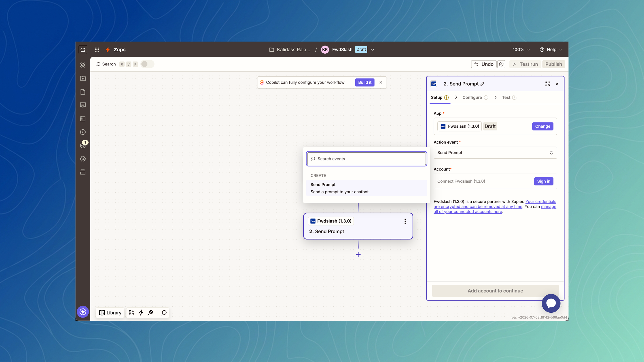
Task: Rename step using pencil icon
Action: click(x=482, y=84)
